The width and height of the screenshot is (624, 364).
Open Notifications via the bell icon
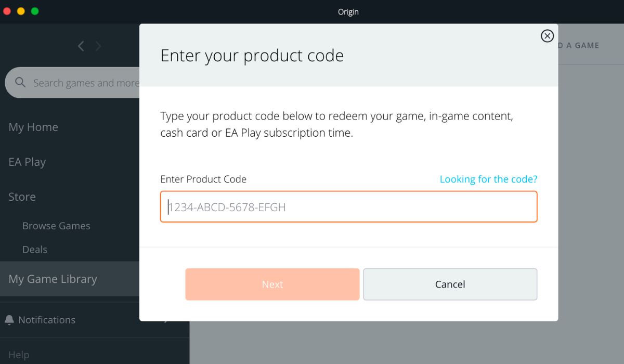pyautogui.click(x=9, y=319)
